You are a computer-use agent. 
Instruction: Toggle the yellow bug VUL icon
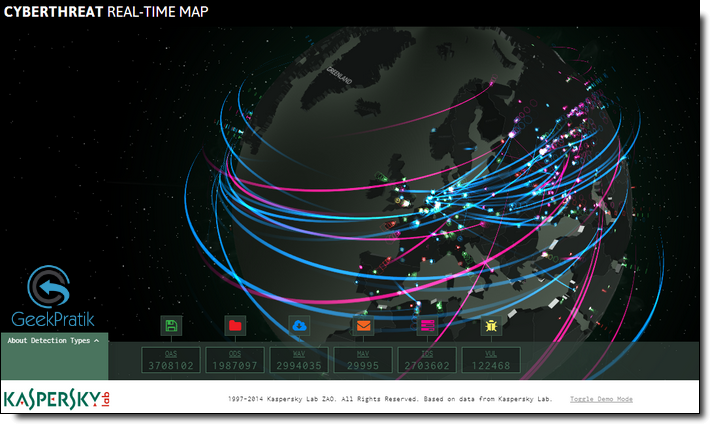pyautogui.click(x=491, y=326)
